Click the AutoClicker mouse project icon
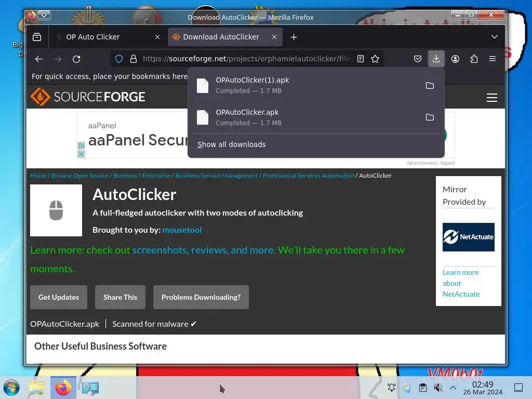This screenshot has width=532, height=399. click(56, 210)
